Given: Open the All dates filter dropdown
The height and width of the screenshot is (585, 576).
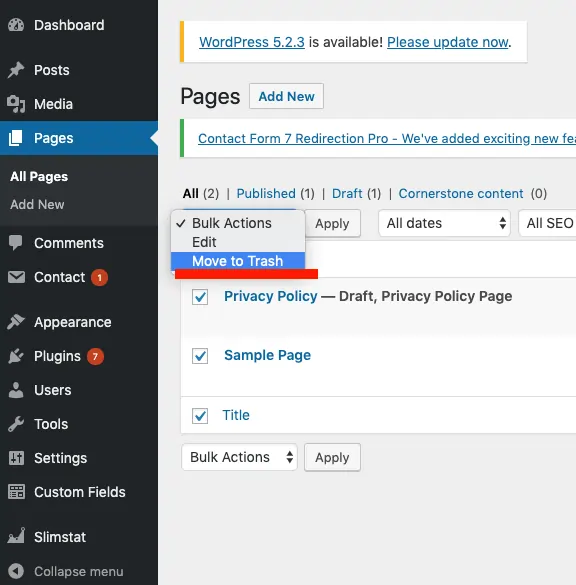Looking at the screenshot, I should 444,223.
